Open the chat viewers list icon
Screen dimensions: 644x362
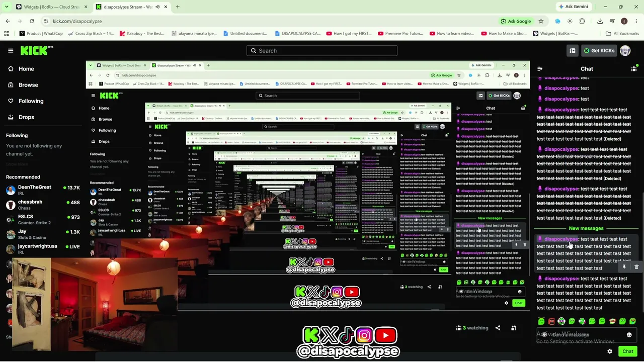tap(634, 69)
